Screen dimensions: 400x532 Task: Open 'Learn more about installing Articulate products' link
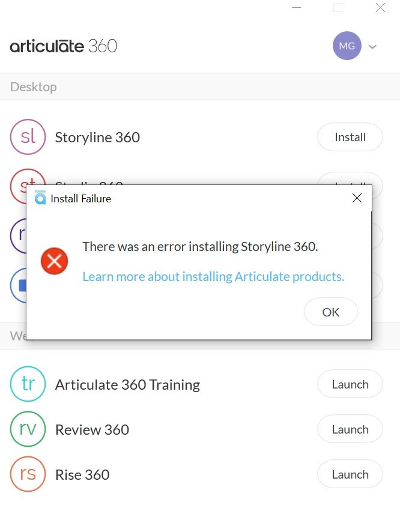point(213,277)
